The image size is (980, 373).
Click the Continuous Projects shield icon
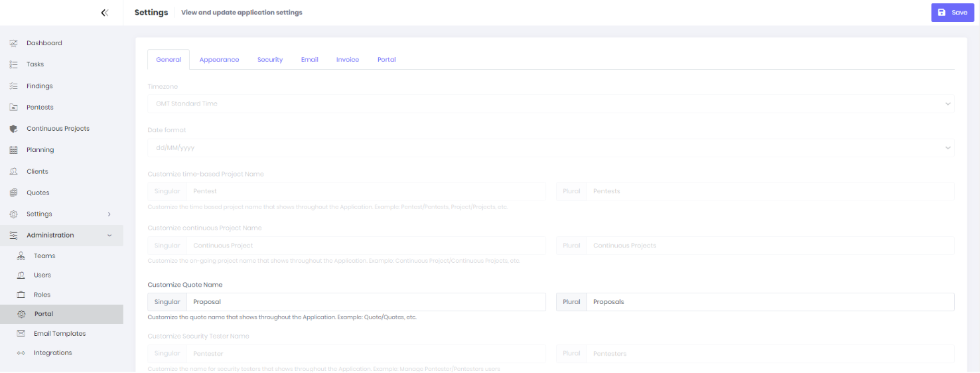(13, 129)
